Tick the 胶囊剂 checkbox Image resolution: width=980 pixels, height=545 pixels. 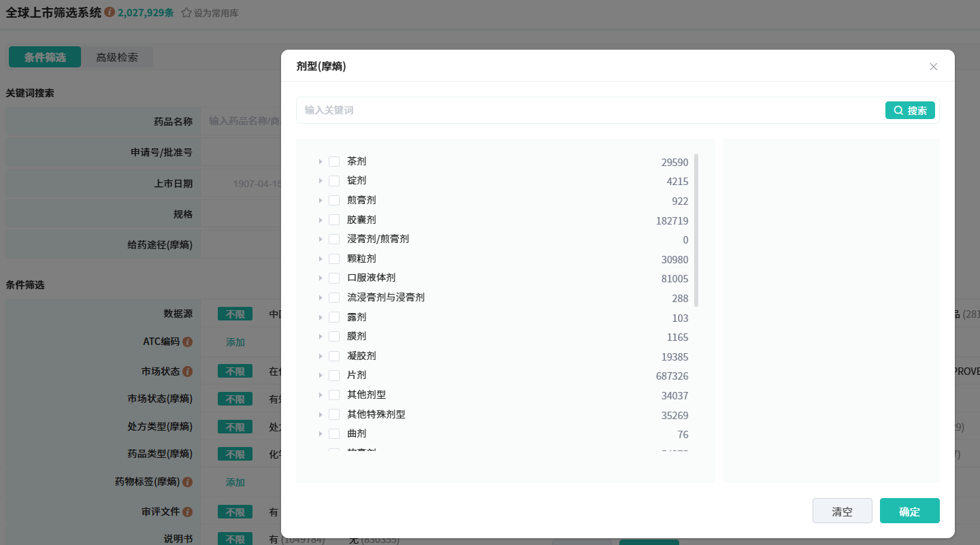tap(334, 220)
